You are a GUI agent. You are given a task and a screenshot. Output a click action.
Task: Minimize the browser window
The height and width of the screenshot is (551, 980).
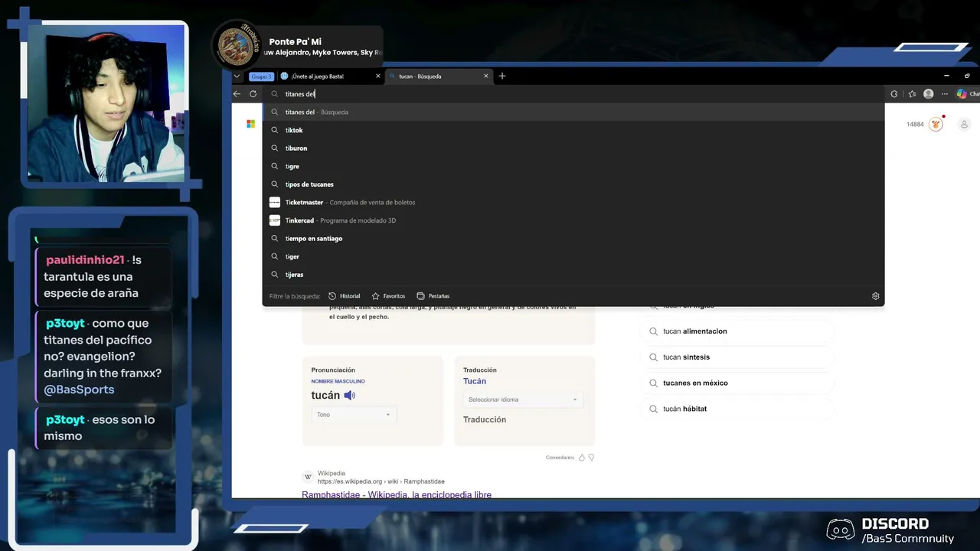point(946,76)
